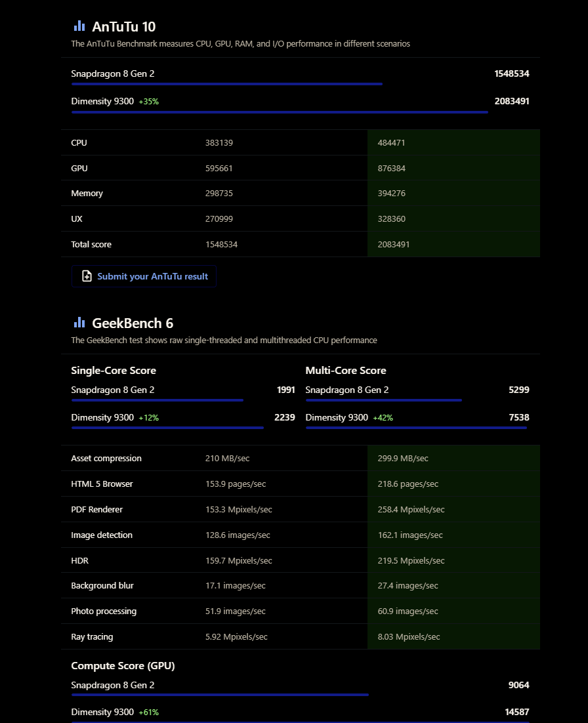Select UX value 328360
Image resolution: width=588 pixels, height=723 pixels.
point(392,219)
